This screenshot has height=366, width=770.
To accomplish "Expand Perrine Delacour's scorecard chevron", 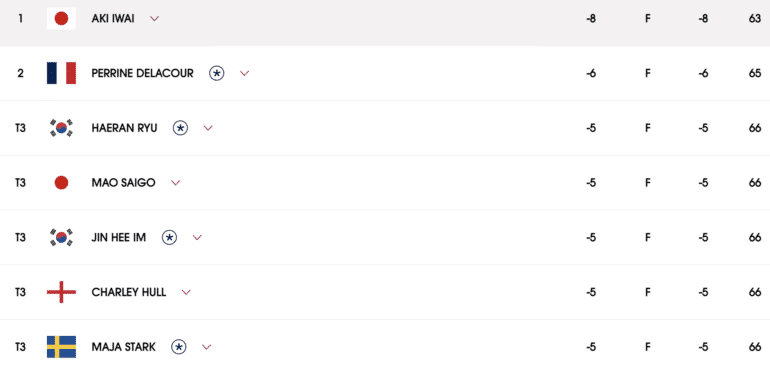I will coord(245,73).
